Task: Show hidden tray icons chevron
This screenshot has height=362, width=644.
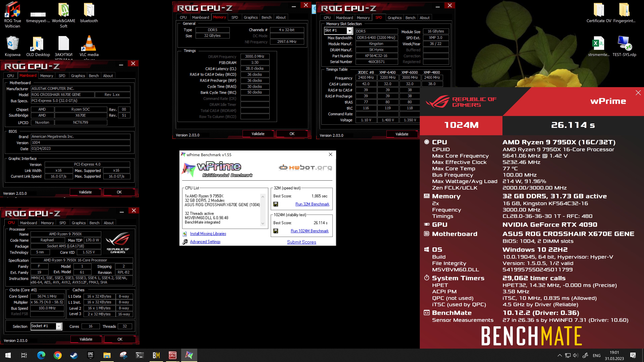Action: coord(560,355)
